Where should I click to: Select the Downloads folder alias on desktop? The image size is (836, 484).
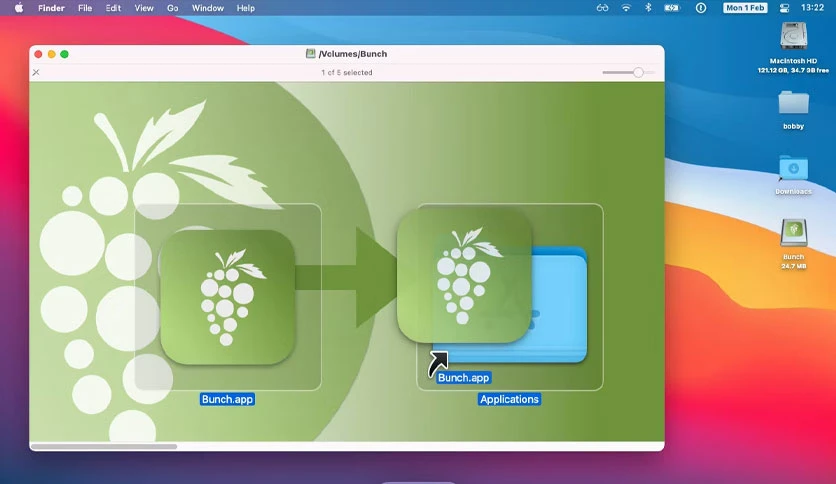click(x=793, y=168)
